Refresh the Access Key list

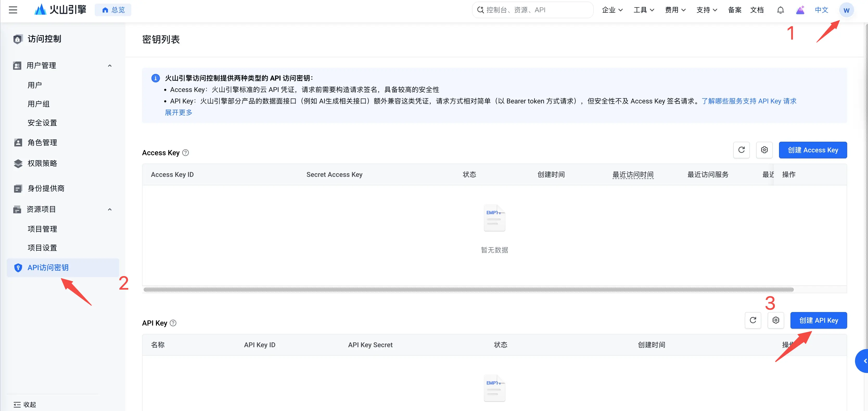tap(741, 150)
